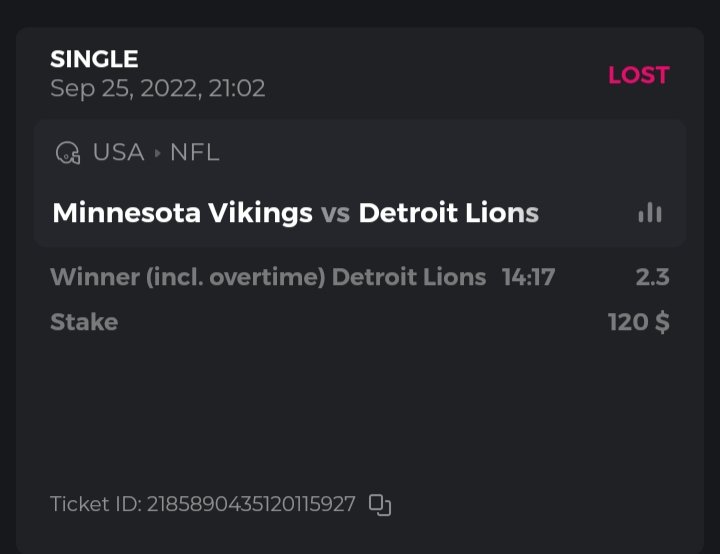The height and width of the screenshot is (554, 720).
Task: Click the breadcrumb arrow between USA and NFL
Action: pyautogui.click(x=156, y=153)
